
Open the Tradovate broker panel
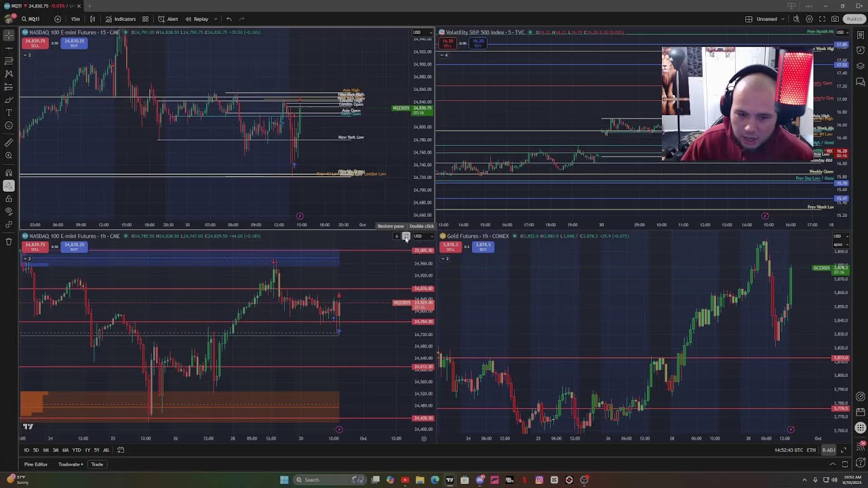click(x=71, y=464)
